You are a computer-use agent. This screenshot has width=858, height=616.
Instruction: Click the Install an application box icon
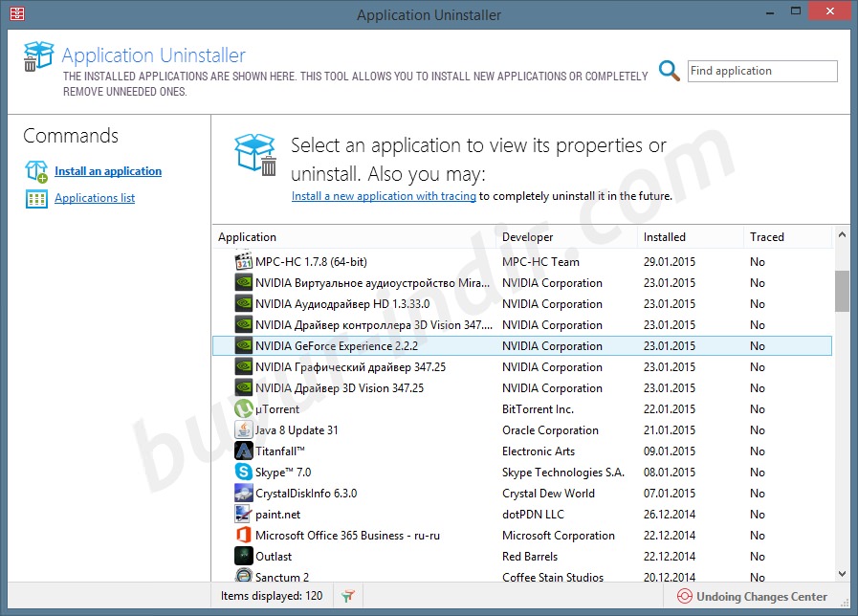[36, 171]
